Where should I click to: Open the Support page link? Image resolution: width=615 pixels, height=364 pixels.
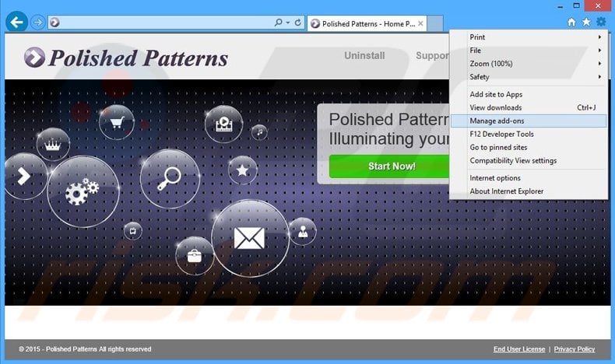[432, 56]
